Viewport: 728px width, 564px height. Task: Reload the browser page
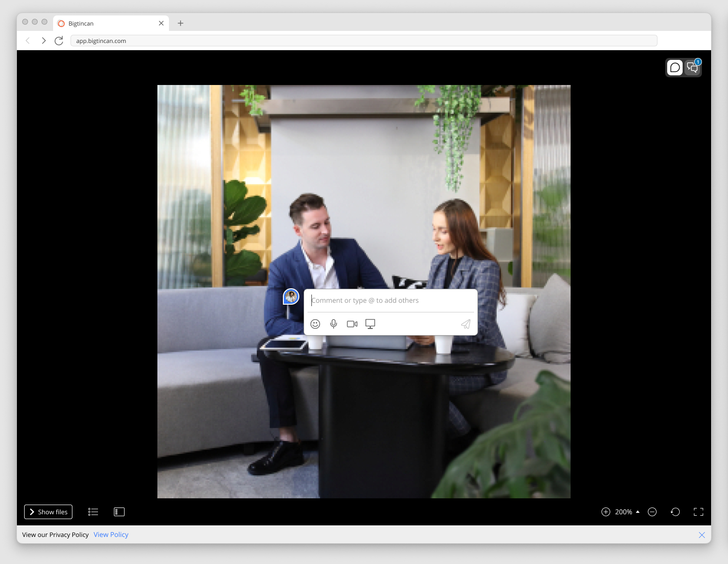[59, 41]
